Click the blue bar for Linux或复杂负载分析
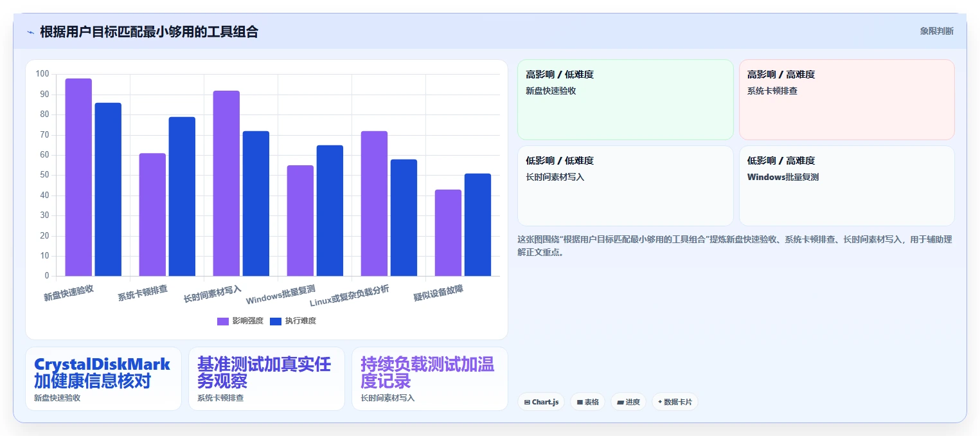The image size is (980, 436). (x=404, y=218)
